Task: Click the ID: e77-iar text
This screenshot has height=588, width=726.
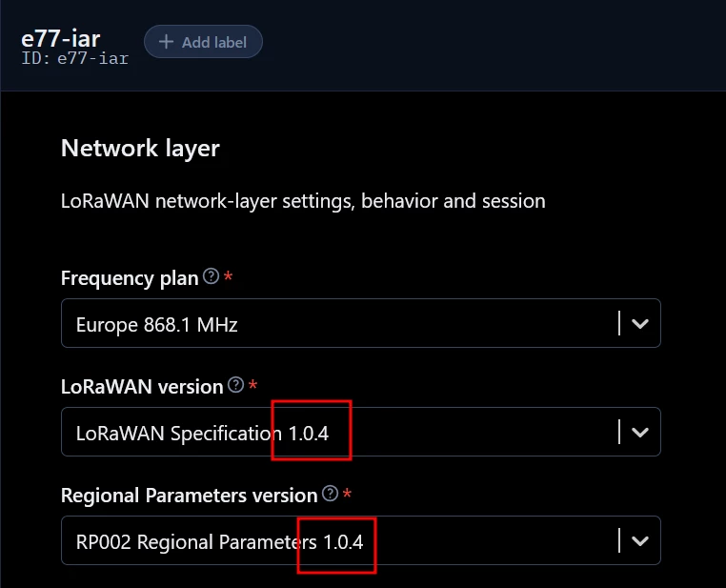Action: click(75, 59)
